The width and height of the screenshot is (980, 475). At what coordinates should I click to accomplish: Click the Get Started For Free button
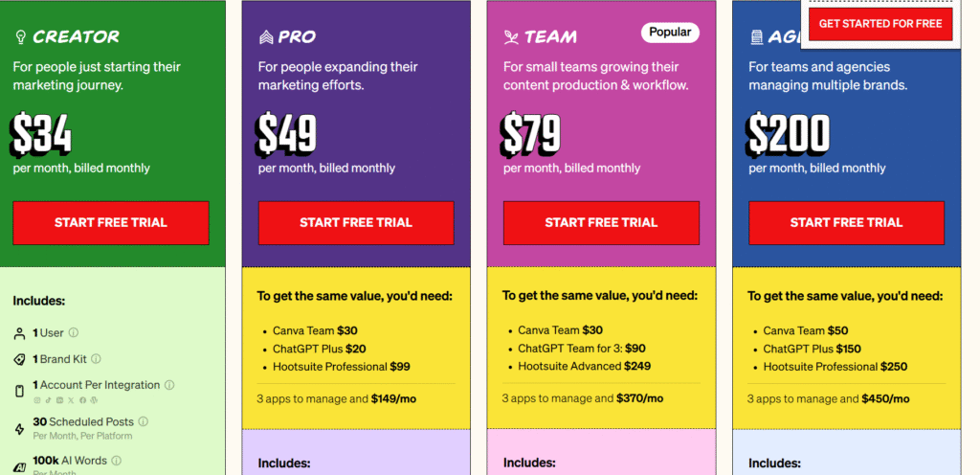[880, 24]
